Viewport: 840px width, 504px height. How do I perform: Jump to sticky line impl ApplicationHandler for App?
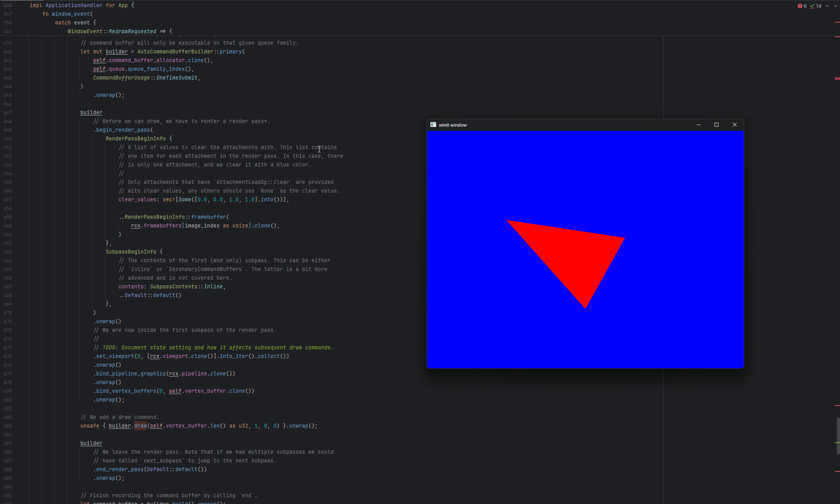click(x=82, y=6)
